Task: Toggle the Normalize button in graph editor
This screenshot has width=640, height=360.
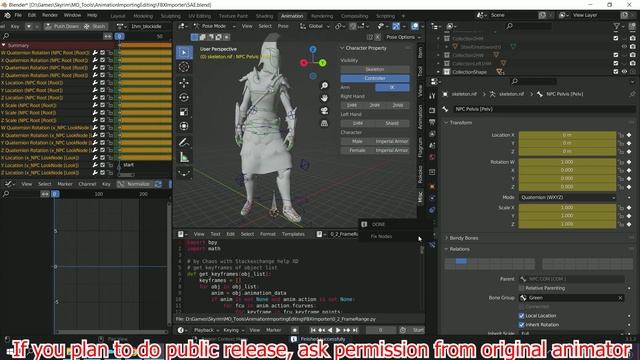Action: coord(135,184)
